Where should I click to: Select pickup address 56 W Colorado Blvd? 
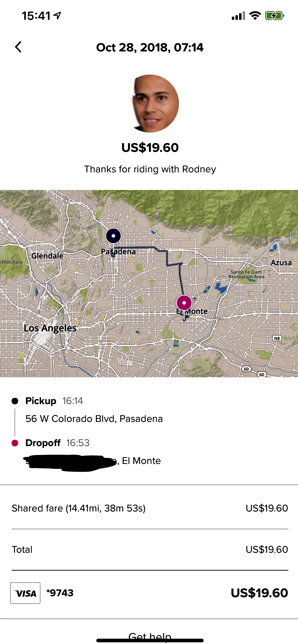94,419
